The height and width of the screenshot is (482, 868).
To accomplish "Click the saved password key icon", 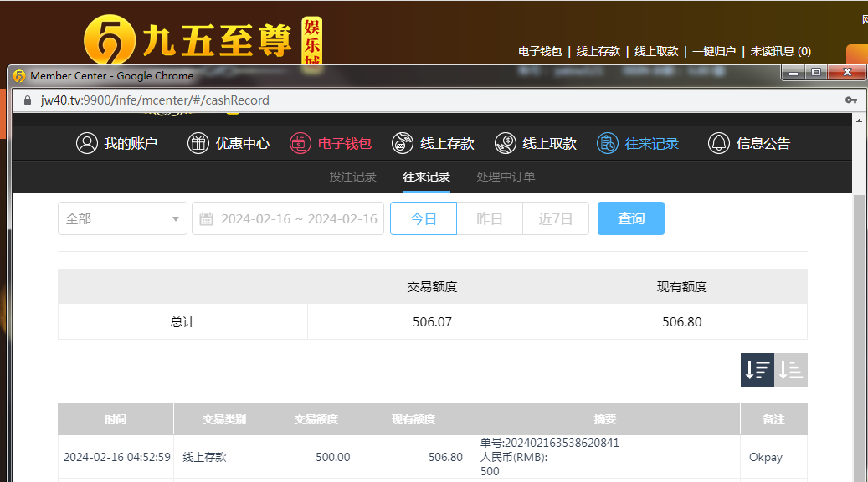I will (x=850, y=100).
